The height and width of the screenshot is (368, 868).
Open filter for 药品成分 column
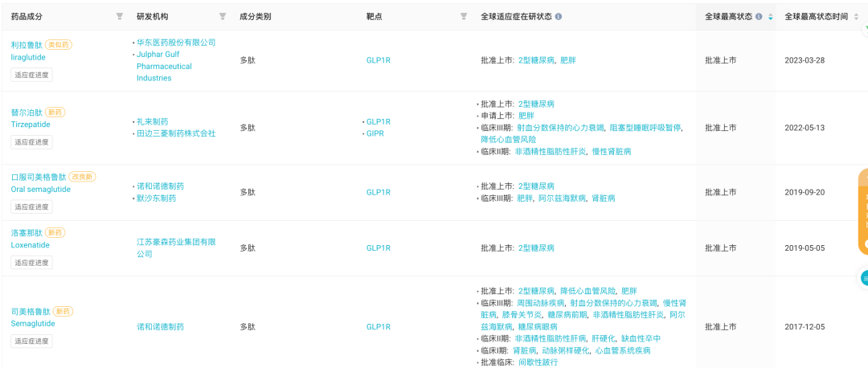click(120, 17)
